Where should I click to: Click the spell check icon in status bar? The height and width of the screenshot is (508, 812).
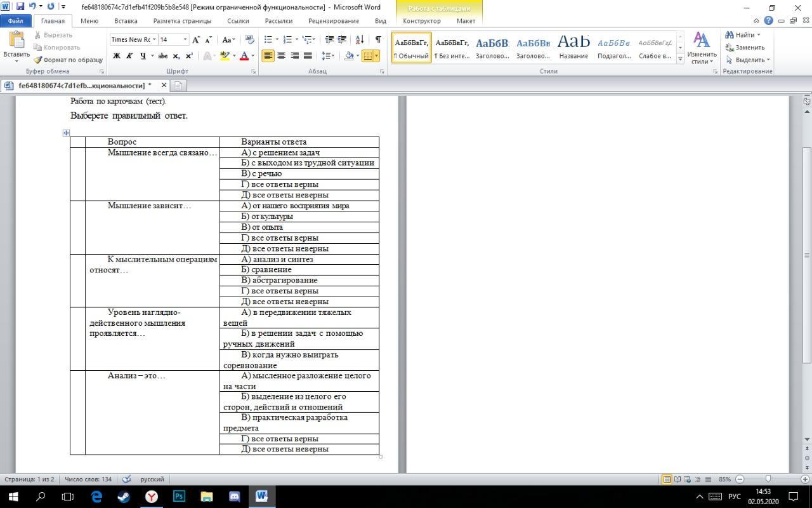pyautogui.click(x=126, y=479)
